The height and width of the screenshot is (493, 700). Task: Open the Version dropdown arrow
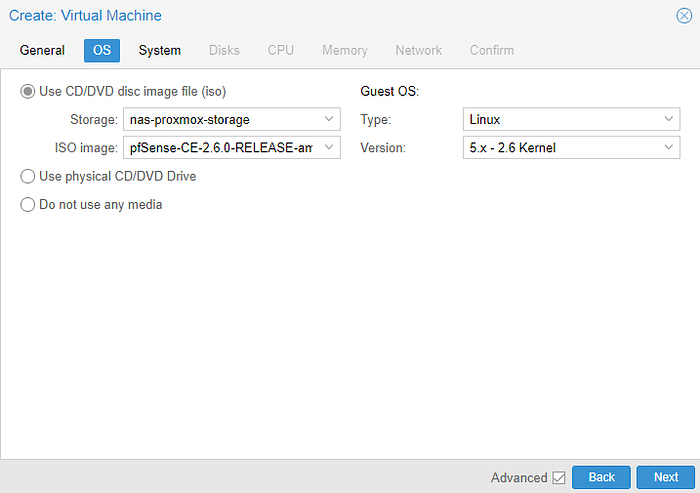click(668, 147)
